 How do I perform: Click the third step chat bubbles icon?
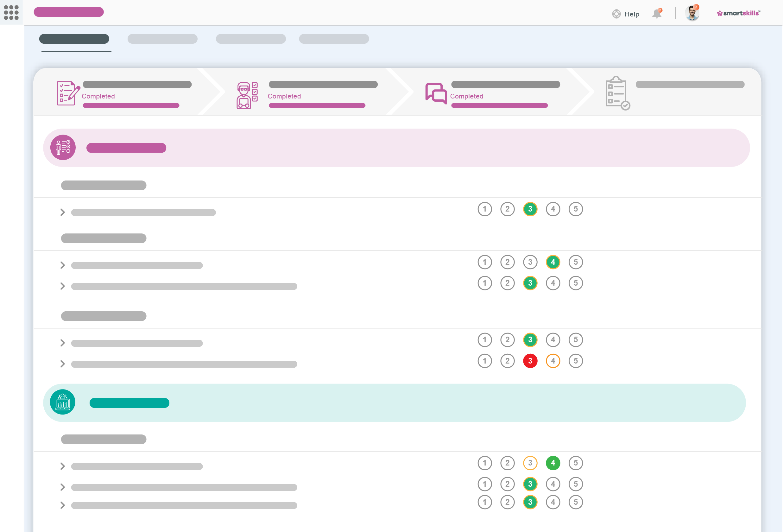click(x=436, y=93)
